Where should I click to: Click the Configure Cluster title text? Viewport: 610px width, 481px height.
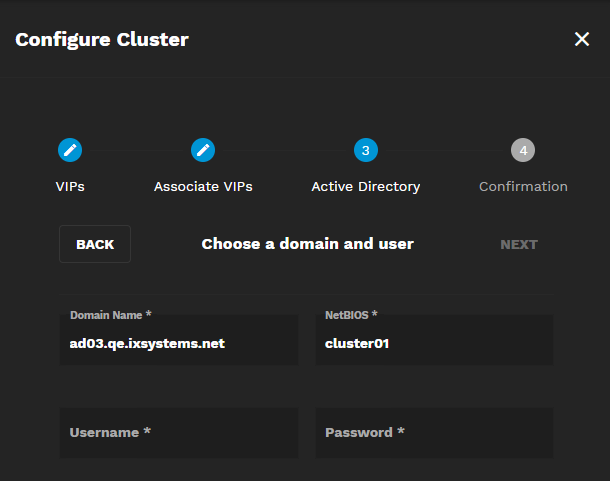pyautogui.click(x=102, y=40)
